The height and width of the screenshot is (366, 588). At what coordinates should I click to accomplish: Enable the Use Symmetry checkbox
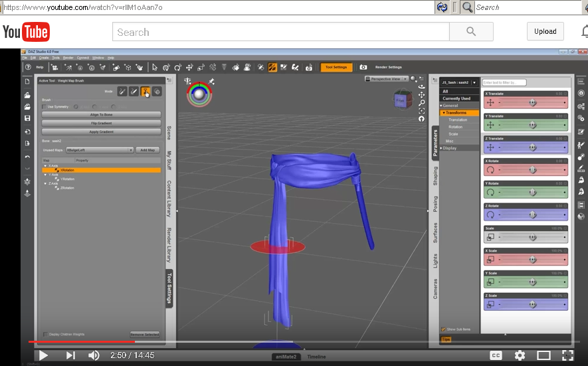[x=45, y=106]
